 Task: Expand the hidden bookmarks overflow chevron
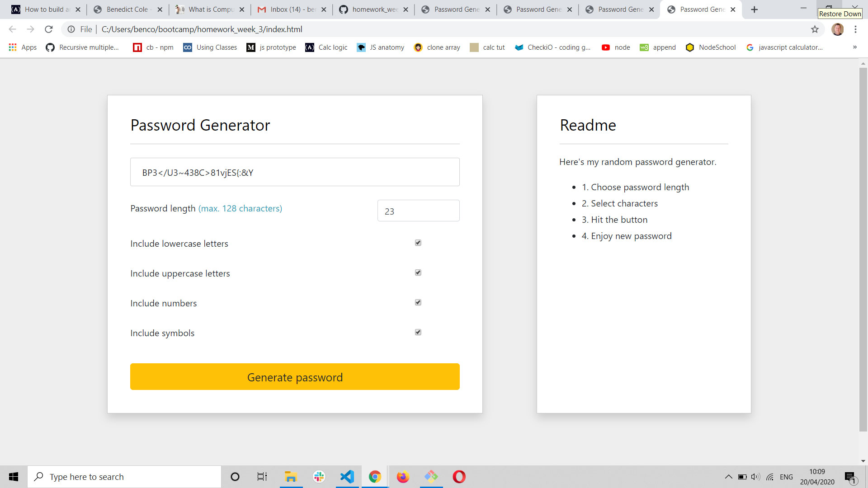pyautogui.click(x=855, y=47)
